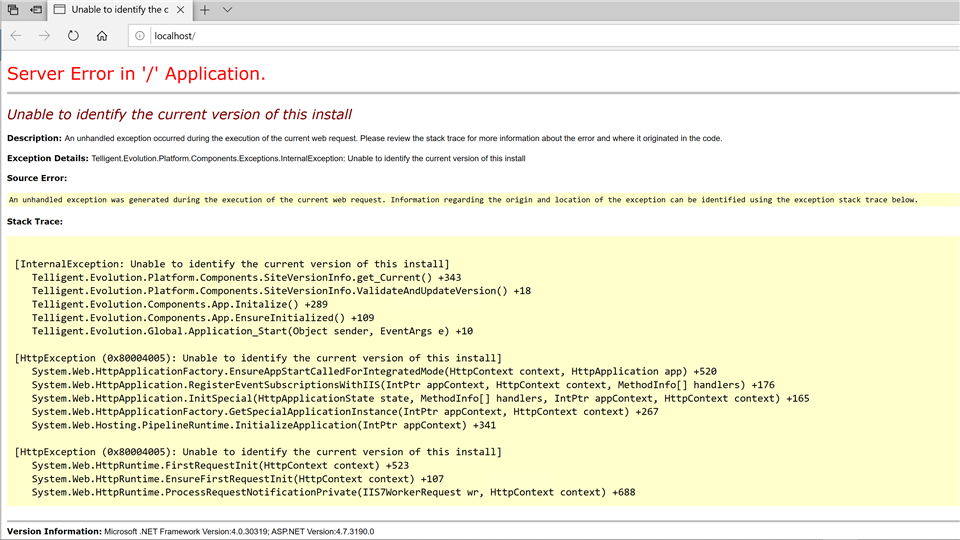Reload the page with Refresh icon
This screenshot has height=540, width=960.
(x=73, y=36)
